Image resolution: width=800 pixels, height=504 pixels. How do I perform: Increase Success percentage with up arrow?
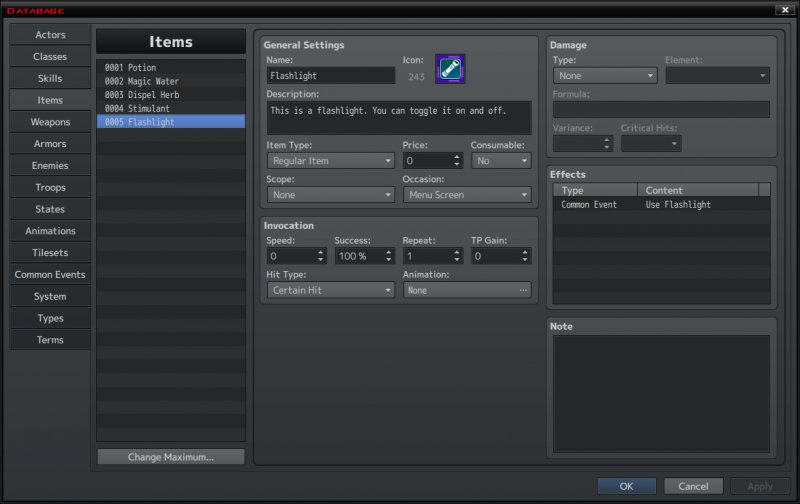click(389, 252)
